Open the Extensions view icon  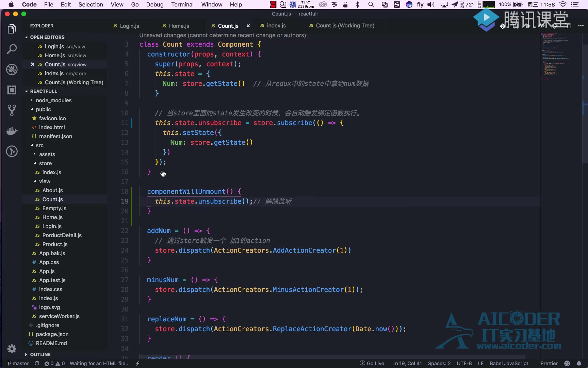point(12,90)
